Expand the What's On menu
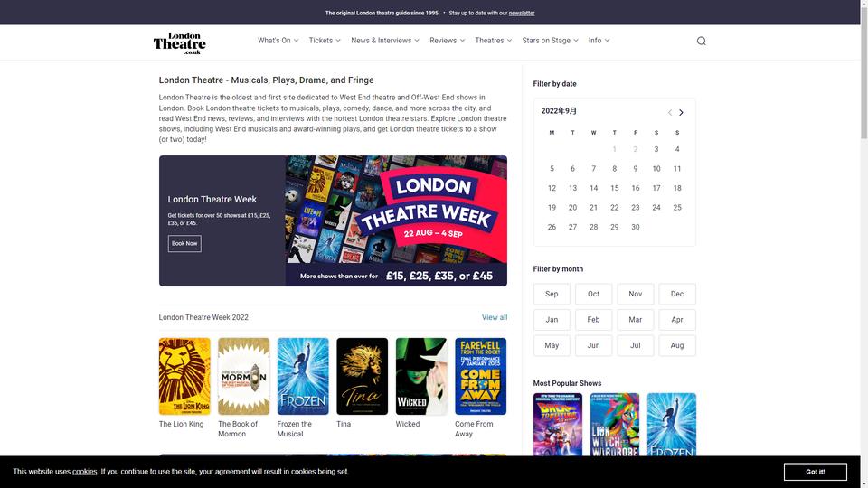Screen dimensions: 868x488 (278, 41)
